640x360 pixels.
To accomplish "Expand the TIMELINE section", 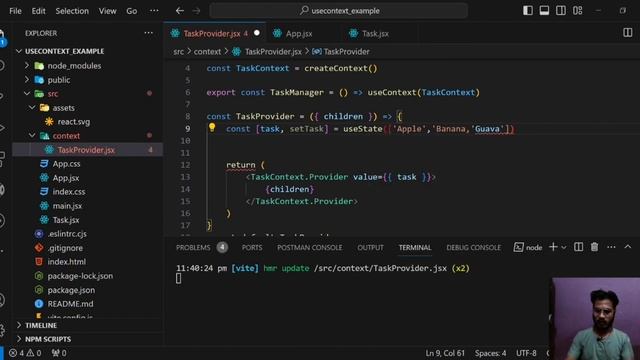I will coord(88,325).
